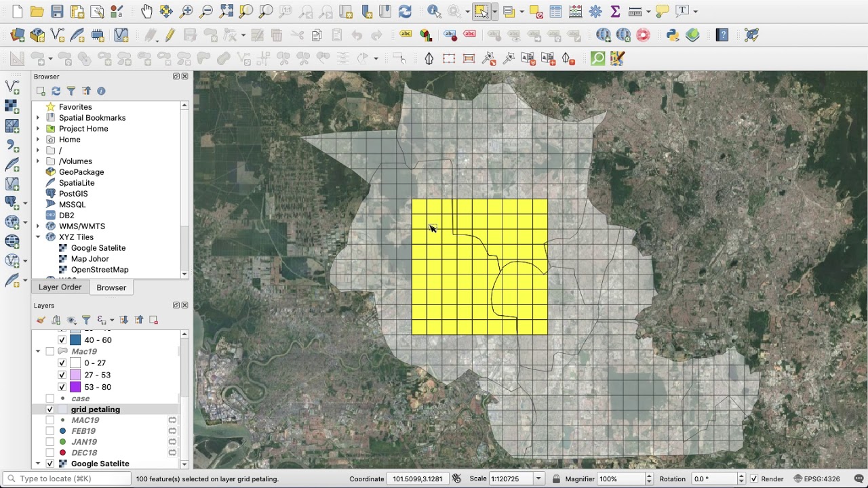
Task: Open the Processing Toolbox gear icon
Action: 595,12
